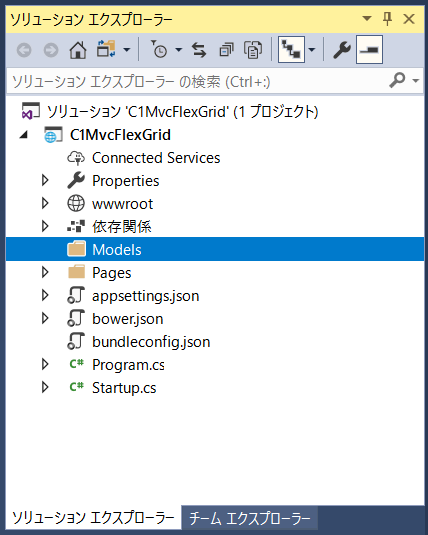Screen dimensions: 428x535
Task: Click the Visual Studio solution icon
Action: [x=30, y=111]
